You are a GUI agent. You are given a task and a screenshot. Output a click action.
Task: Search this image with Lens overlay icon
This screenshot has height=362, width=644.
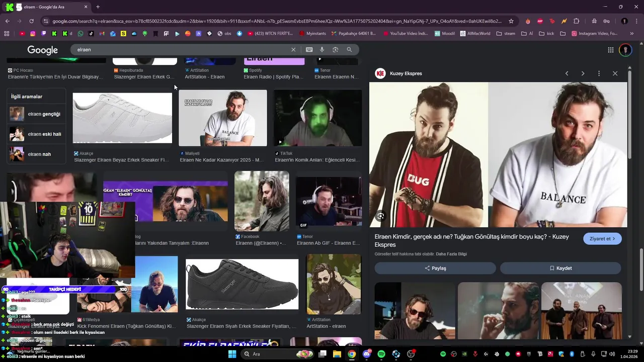tap(381, 217)
